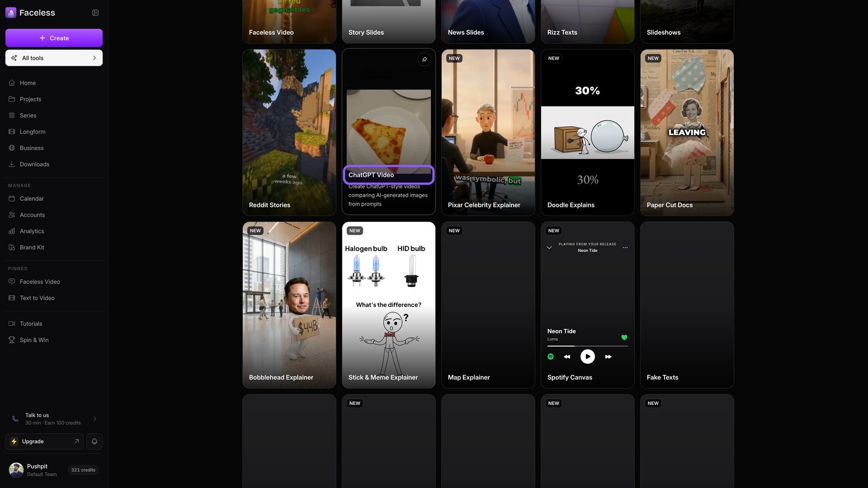The image size is (868, 488).
Task: Skip forward on the Spotify Canvas player
Action: tap(608, 356)
